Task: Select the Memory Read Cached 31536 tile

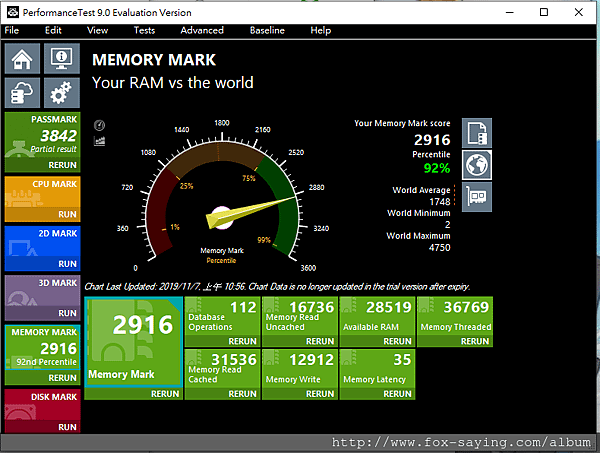Action: (222, 368)
